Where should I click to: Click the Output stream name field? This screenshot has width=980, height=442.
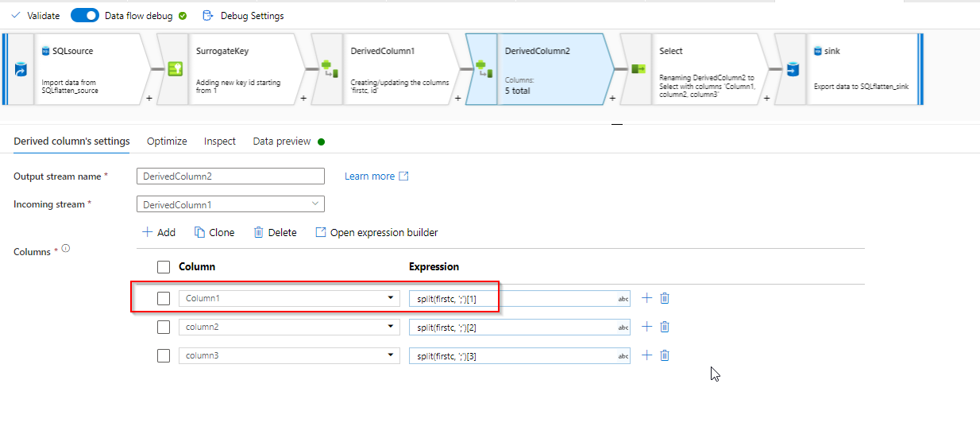click(x=230, y=176)
